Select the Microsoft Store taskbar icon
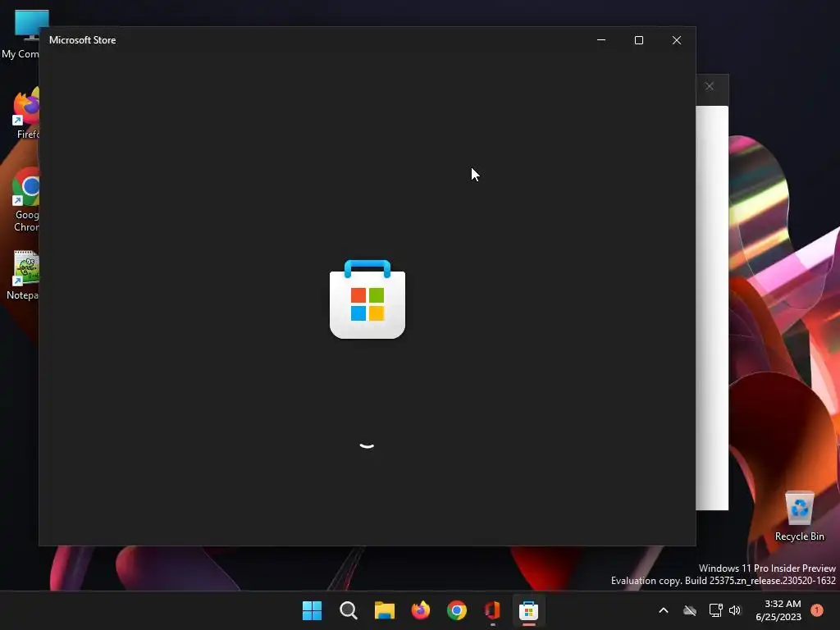The image size is (840, 630). pyautogui.click(x=529, y=610)
